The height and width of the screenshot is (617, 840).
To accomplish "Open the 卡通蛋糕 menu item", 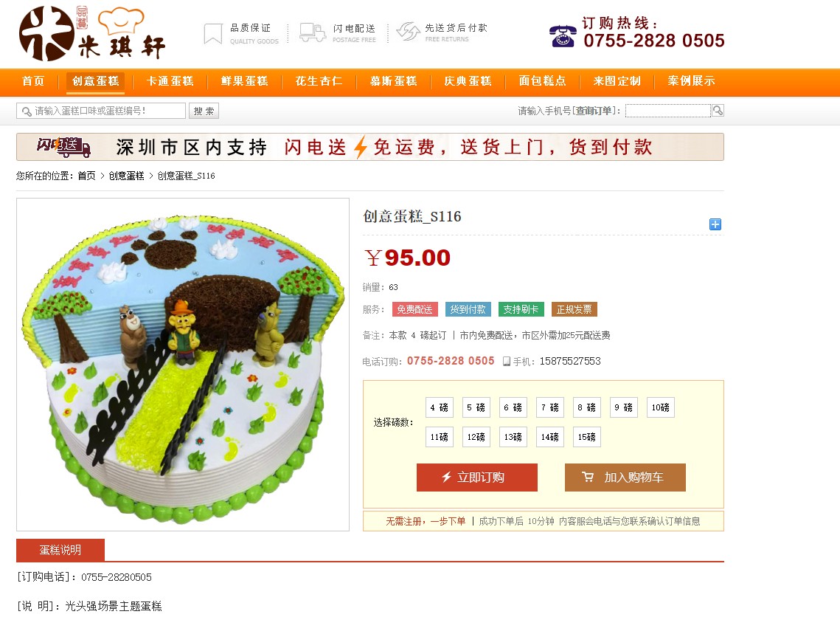I will point(170,81).
